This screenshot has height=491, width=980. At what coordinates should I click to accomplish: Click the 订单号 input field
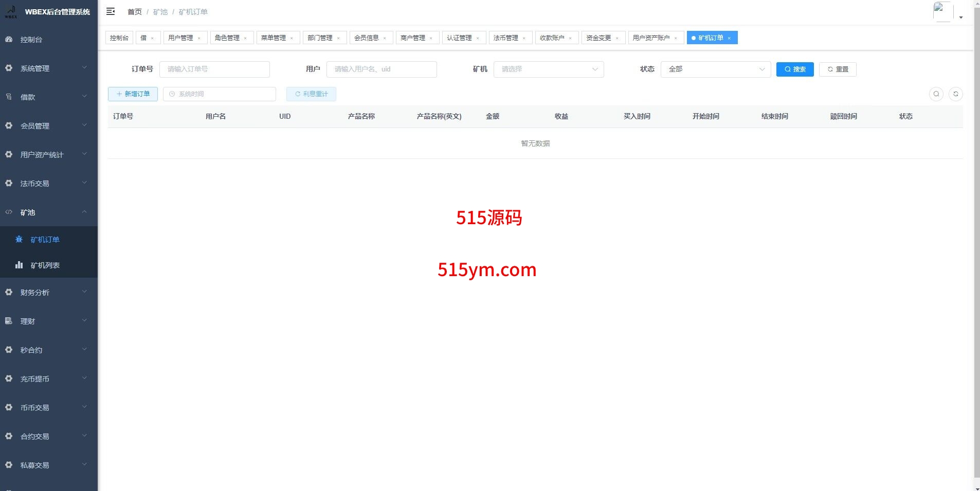pyautogui.click(x=214, y=69)
